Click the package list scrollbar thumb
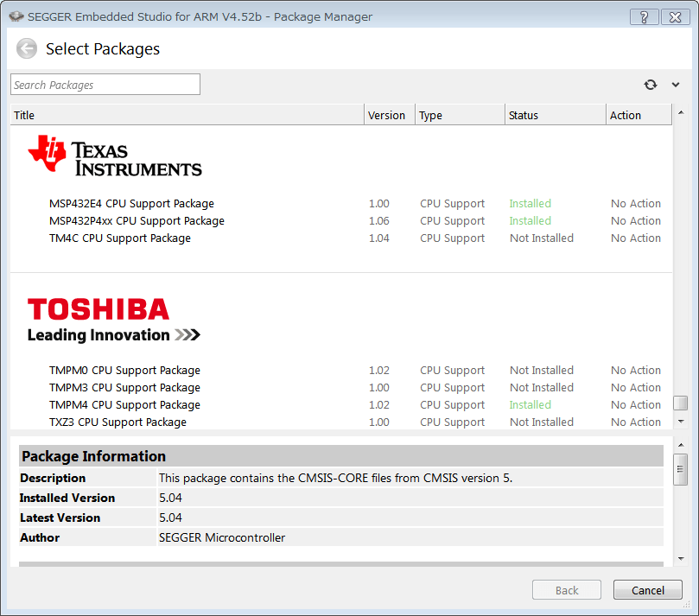The image size is (699, 616). click(x=680, y=403)
